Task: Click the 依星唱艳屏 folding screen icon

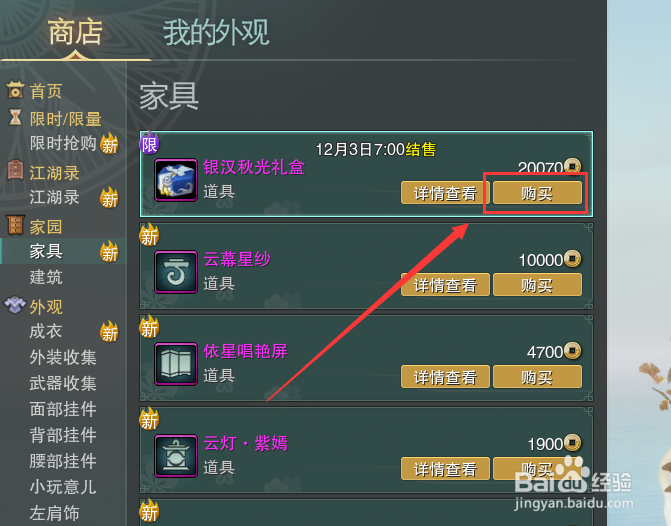Action: (176, 364)
